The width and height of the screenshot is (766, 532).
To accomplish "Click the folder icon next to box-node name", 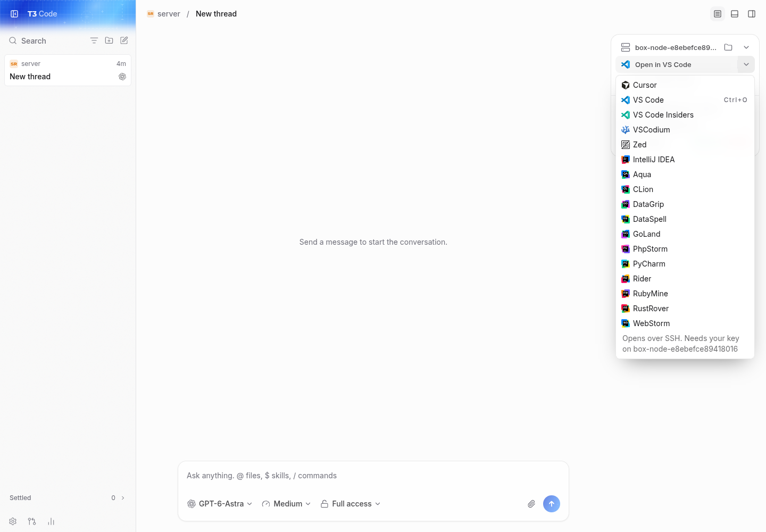I will pyautogui.click(x=728, y=47).
